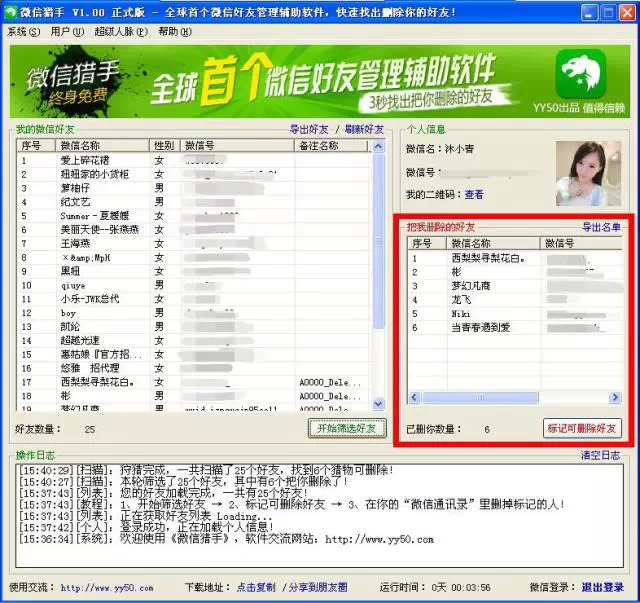Click the YY50 green wolf logo
Image resolution: width=640 pixels, height=603 pixels.
581,74
